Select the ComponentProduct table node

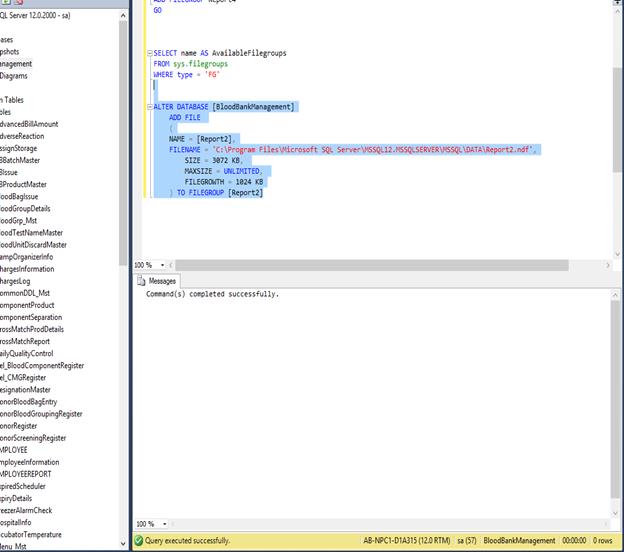[x=27, y=305]
